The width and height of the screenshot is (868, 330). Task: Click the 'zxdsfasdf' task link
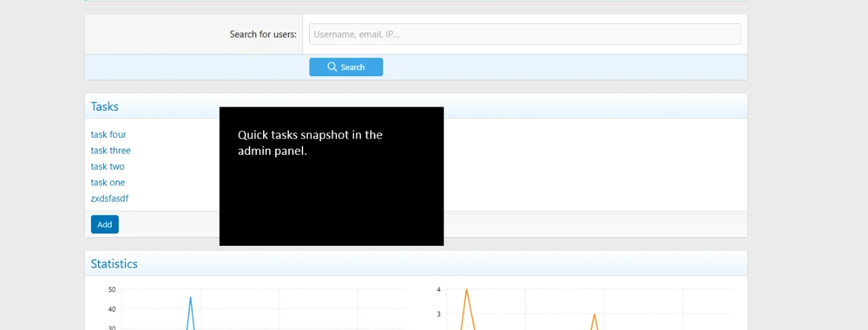pos(110,198)
